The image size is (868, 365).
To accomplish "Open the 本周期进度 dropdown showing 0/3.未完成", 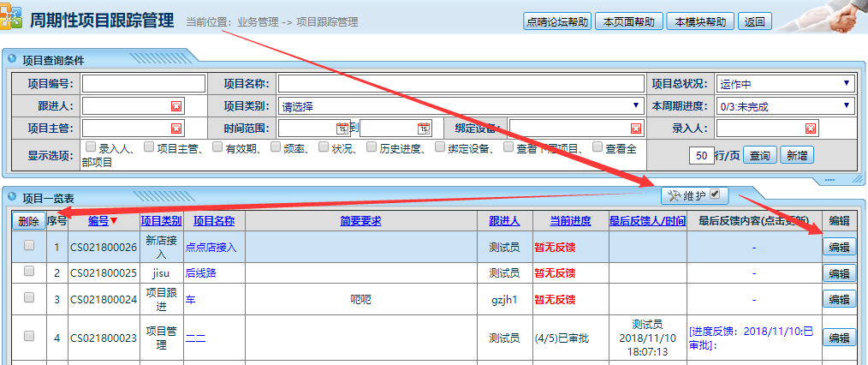I will tap(785, 106).
